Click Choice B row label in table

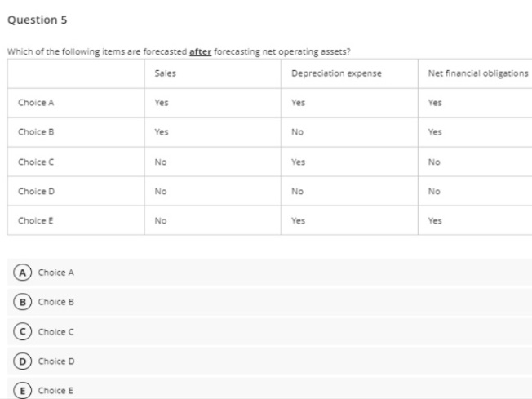tap(36, 132)
